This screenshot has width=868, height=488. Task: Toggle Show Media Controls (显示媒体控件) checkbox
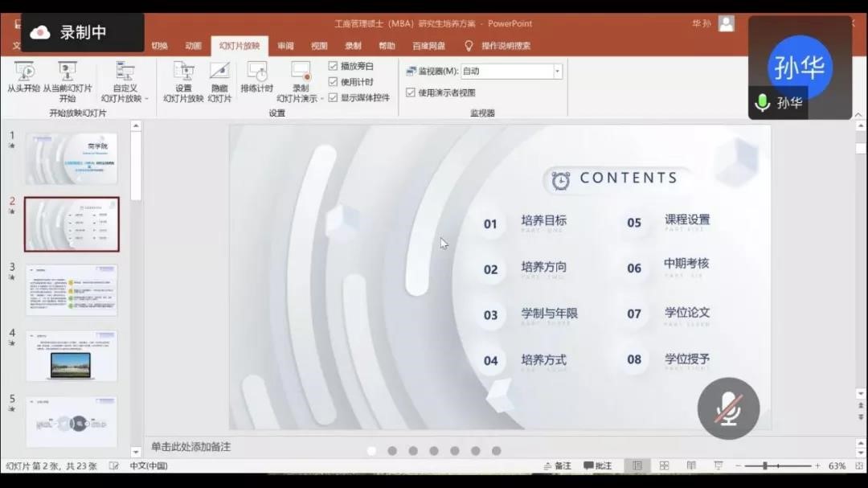click(x=333, y=97)
